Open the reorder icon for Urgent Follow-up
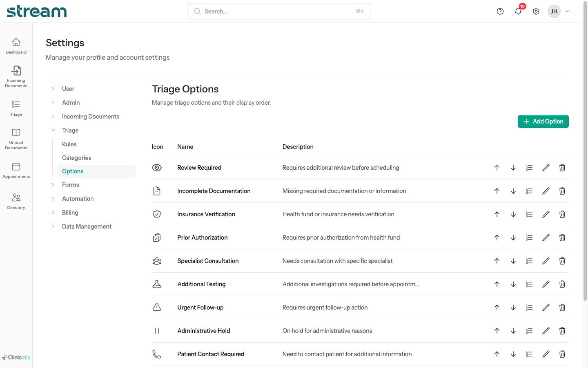 (x=530, y=307)
